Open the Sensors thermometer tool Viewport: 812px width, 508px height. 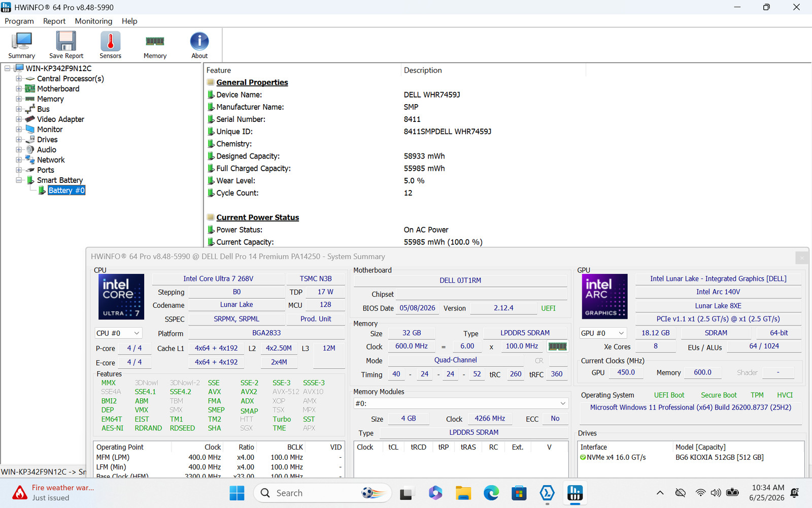point(110,45)
